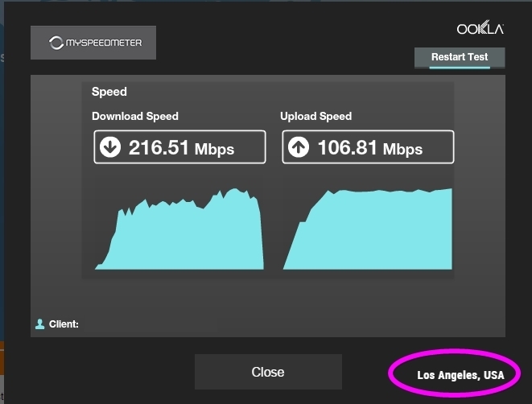Image resolution: width=532 pixels, height=404 pixels.
Task: Click the MySpeedMeter brand text
Action: click(104, 43)
